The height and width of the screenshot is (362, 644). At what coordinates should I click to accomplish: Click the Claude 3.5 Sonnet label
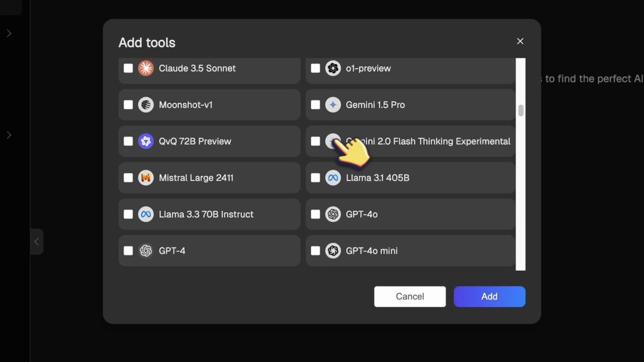point(197,68)
